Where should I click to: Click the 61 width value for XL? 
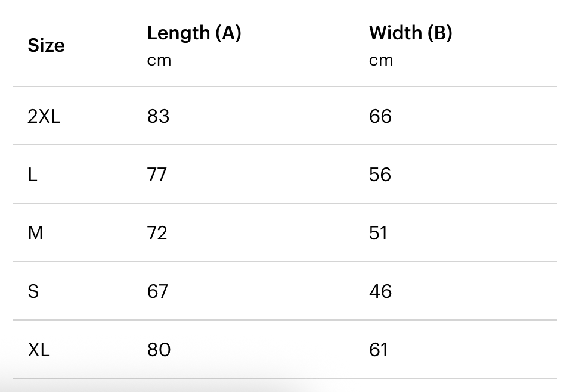click(x=379, y=350)
